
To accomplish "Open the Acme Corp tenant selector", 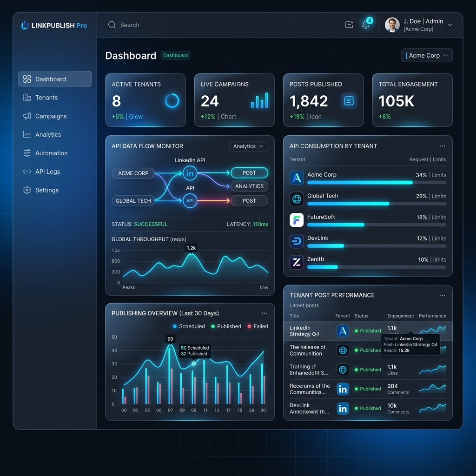I will coord(427,56).
